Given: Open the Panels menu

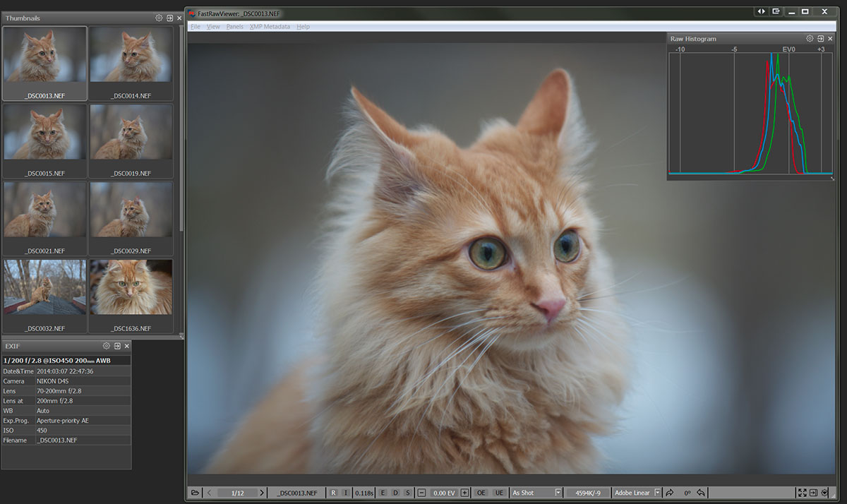Looking at the screenshot, I should pyautogui.click(x=234, y=27).
